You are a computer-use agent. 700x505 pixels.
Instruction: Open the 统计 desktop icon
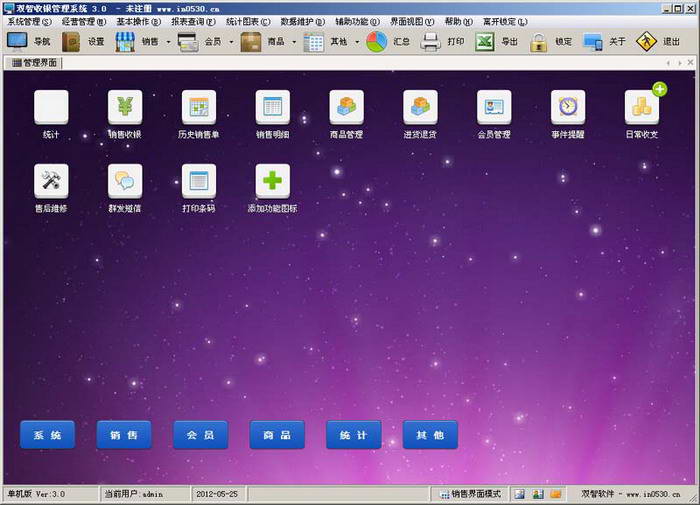point(51,107)
